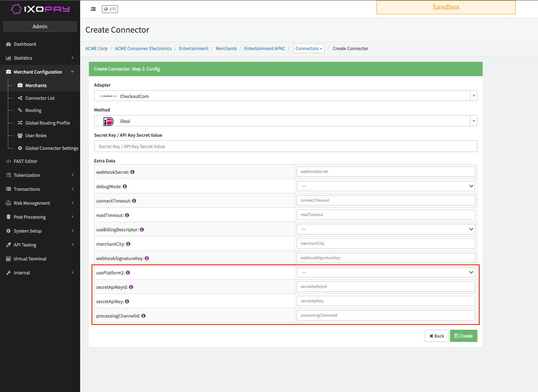Viewport: 538px width, 392px height.
Task: Click webhookSecret info icon
Action: click(x=132, y=172)
